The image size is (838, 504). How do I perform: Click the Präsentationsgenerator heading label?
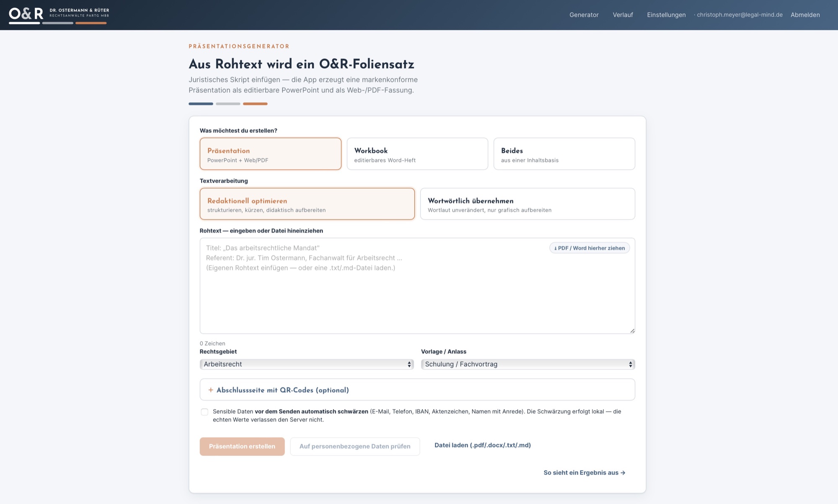click(239, 46)
